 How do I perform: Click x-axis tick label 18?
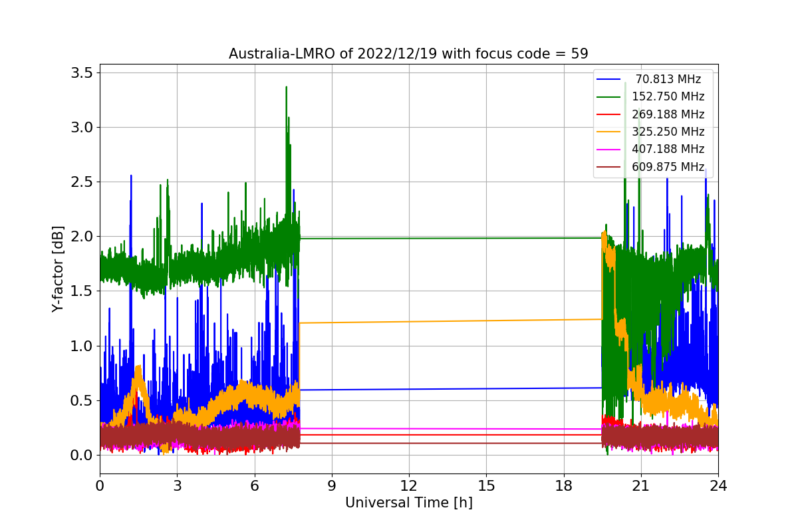click(563, 485)
